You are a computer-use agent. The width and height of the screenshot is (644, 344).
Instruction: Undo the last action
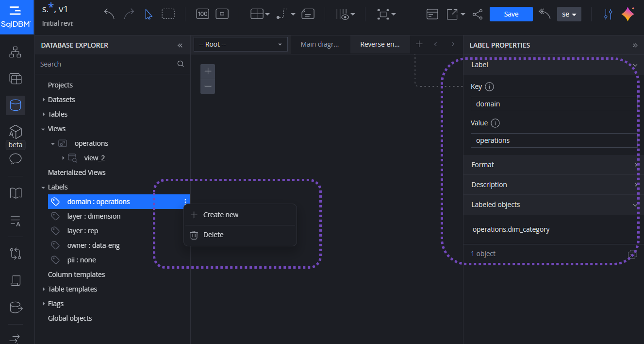click(x=109, y=14)
